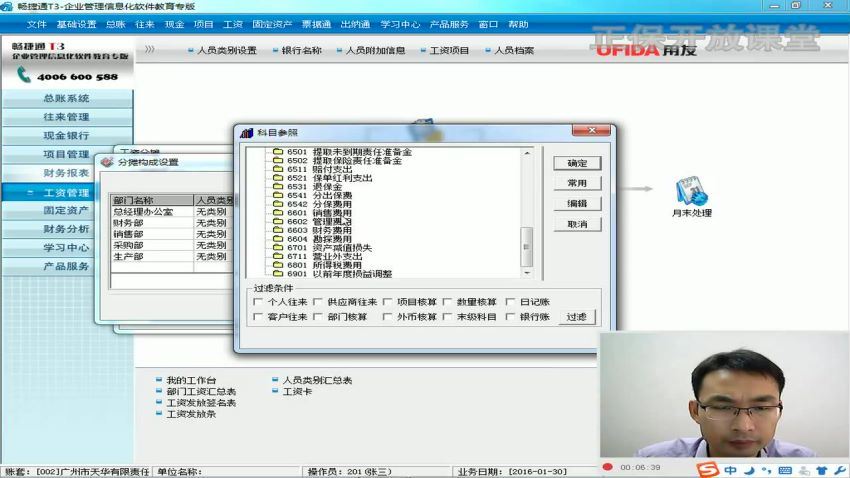
Task: Click the tray shirt skin icon
Action: point(822,470)
